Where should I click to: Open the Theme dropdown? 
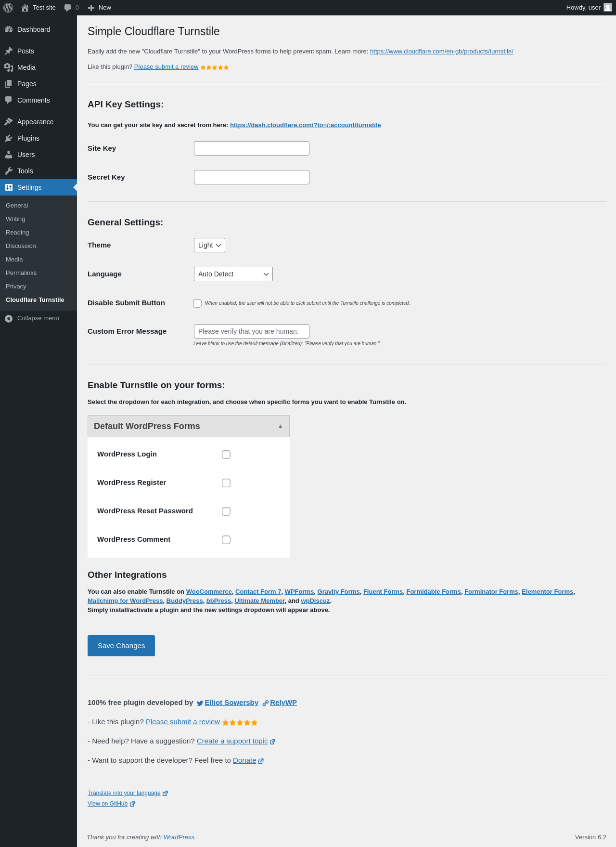coord(209,245)
